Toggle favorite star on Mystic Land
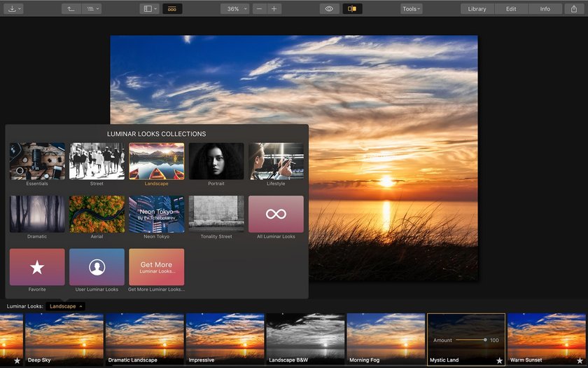The height and width of the screenshot is (368, 588). [499, 360]
